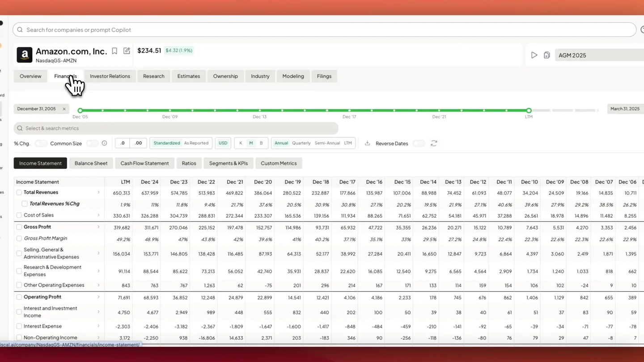This screenshot has width=644, height=362.
Task: Click the play icon beside AGM 2025
Action: (534, 55)
